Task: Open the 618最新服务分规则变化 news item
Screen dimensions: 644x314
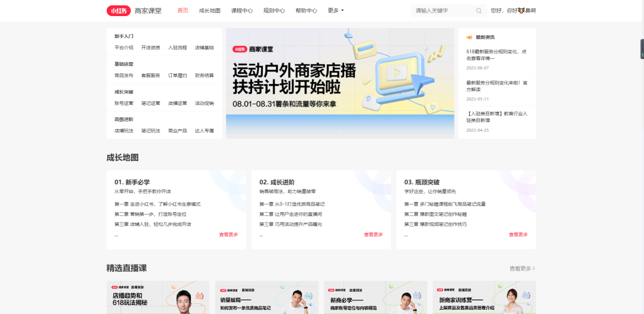Action: tap(497, 55)
